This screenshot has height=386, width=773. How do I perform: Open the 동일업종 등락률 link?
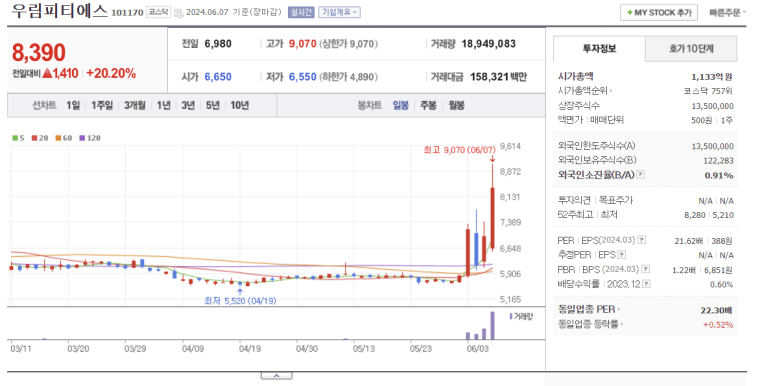(x=591, y=324)
